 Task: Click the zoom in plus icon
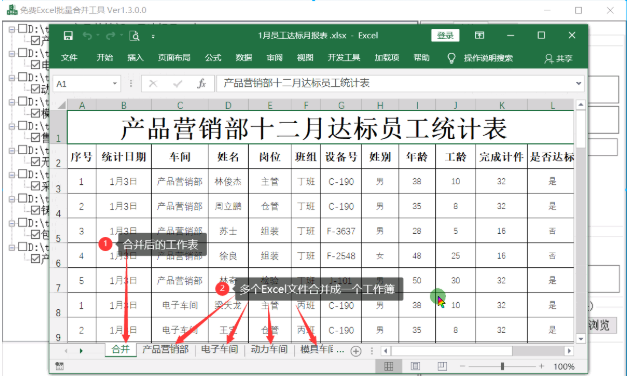coord(542,366)
